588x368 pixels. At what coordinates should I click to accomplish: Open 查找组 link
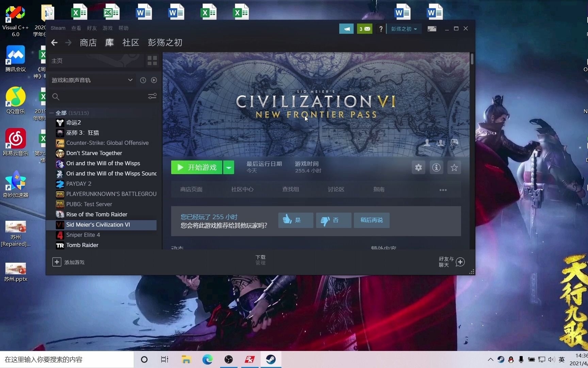pos(291,189)
